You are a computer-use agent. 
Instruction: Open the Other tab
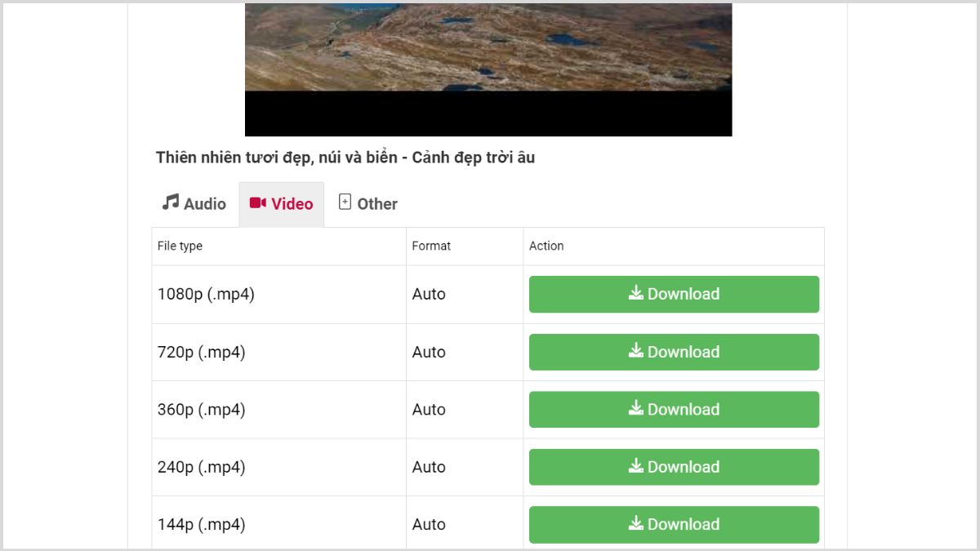pyautogui.click(x=367, y=202)
